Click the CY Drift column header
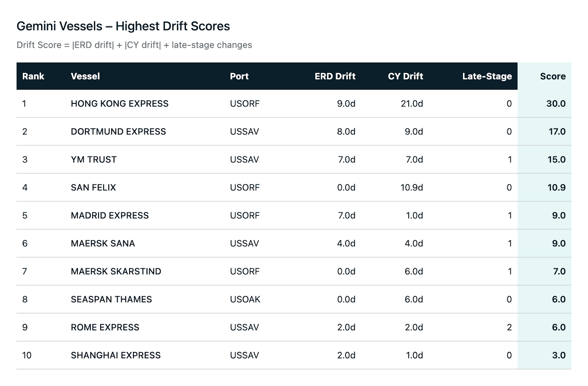This screenshot has width=588, height=386. (405, 76)
